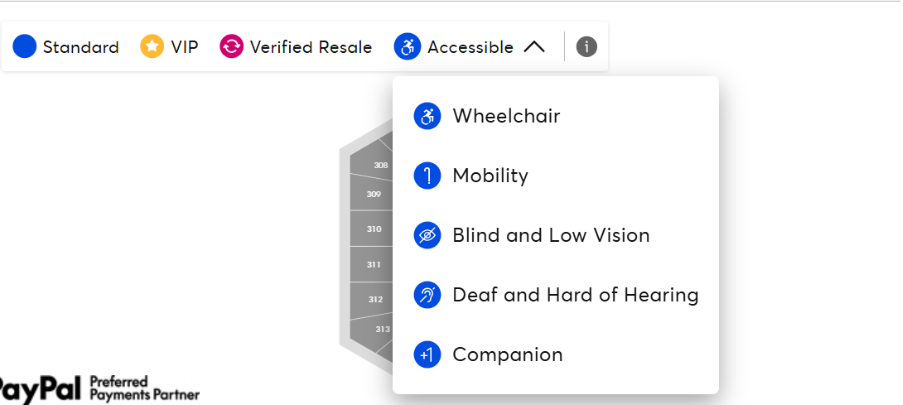Screen dimensions: 903x405
Task: Select section 310 on seat map
Action: point(373,229)
